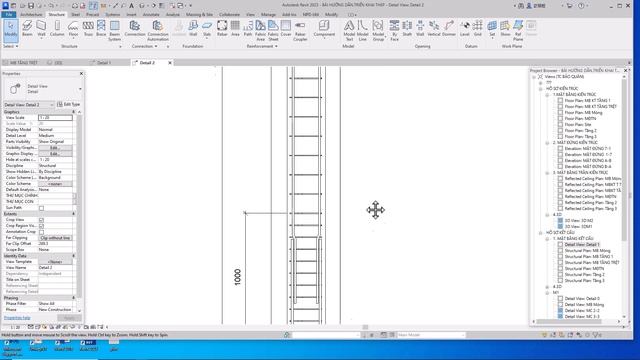Choose the Fabric Sheet tool
640x360 pixels.
coord(273,30)
